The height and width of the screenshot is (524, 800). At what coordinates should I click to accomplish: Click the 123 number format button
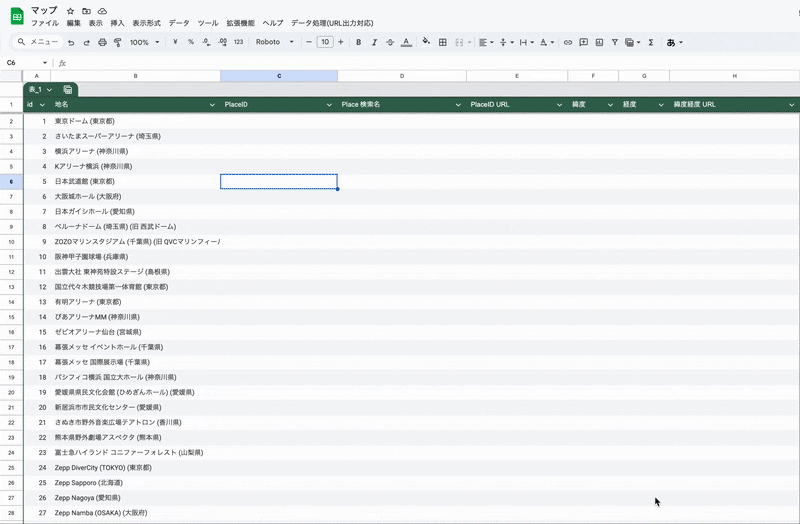(x=238, y=42)
